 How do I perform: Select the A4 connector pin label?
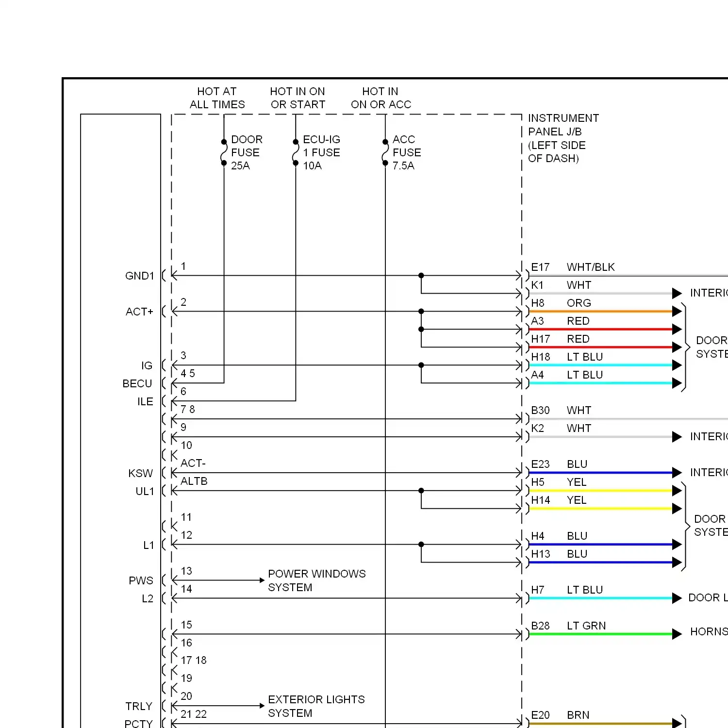click(537, 375)
